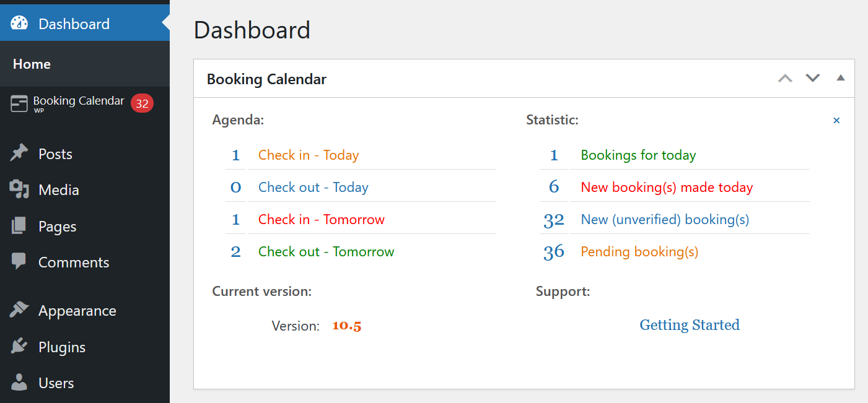This screenshot has width=868, height=403.
Task: View Pending booking(s) list
Action: click(639, 251)
